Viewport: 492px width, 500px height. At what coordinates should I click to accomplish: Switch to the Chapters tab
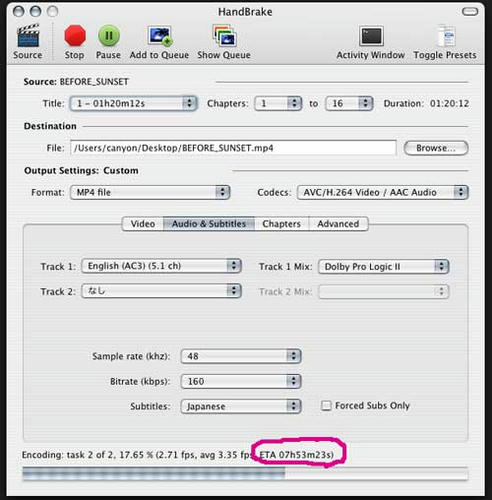[282, 224]
